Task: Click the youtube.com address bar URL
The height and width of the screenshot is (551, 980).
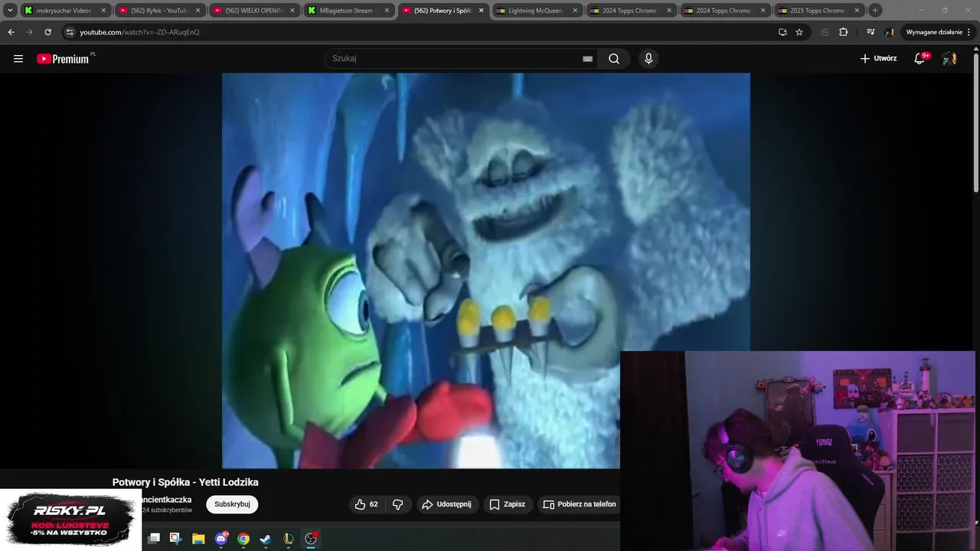Action: [139, 32]
